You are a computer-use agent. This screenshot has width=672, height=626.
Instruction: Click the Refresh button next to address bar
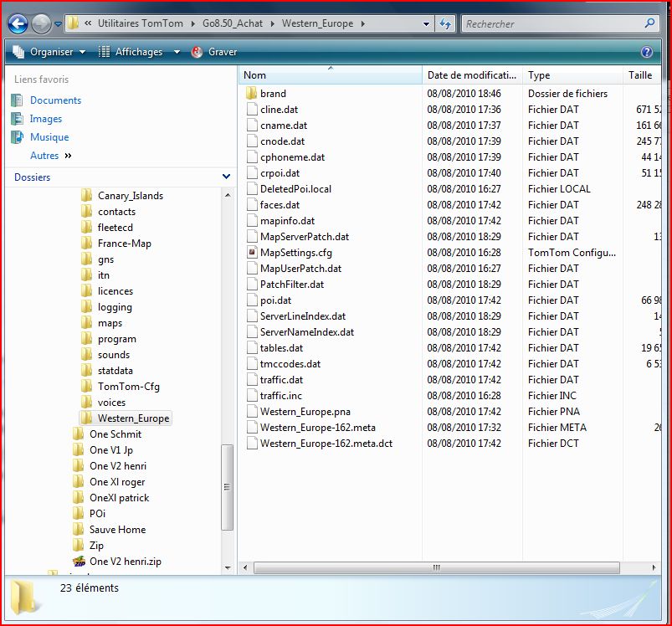pos(446,24)
